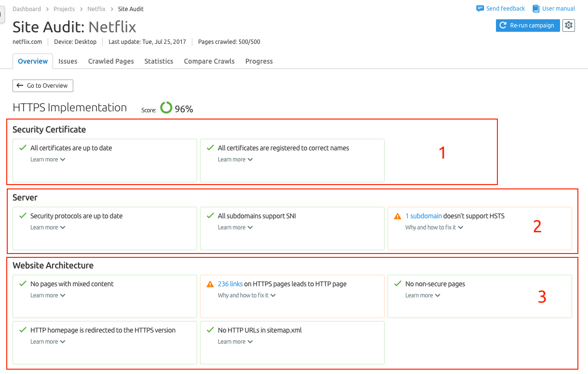
Task: Click the Last update date text
Action: point(147,42)
